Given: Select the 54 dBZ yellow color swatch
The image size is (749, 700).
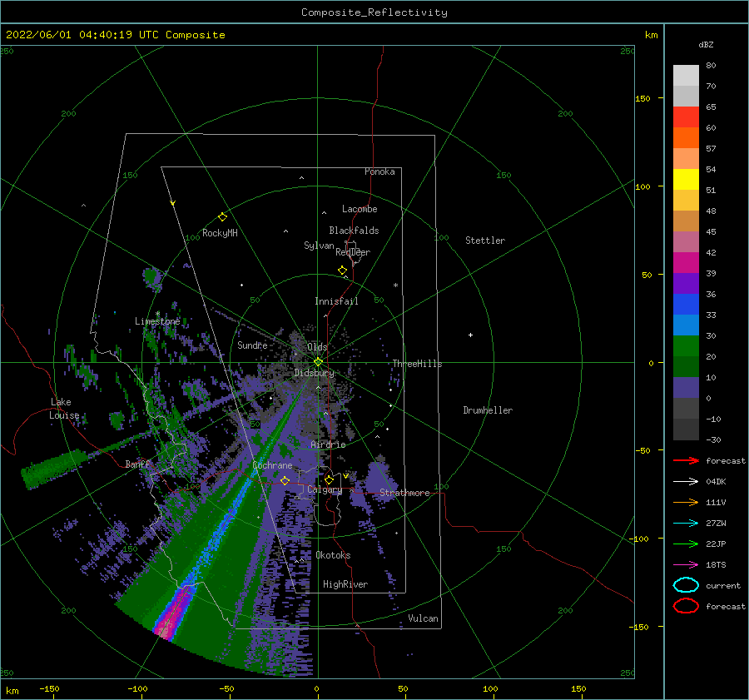Looking at the screenshot, I should pos(686,180).
